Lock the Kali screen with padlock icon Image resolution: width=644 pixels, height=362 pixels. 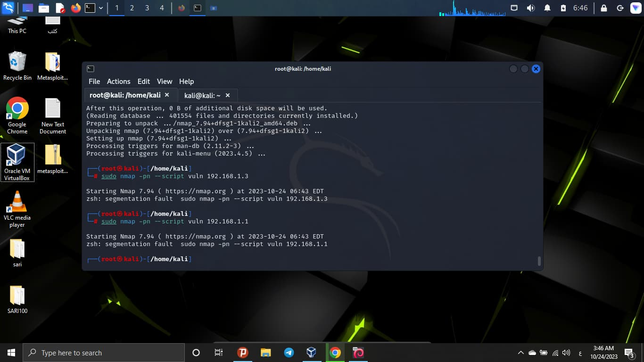[x=604, y=8]
